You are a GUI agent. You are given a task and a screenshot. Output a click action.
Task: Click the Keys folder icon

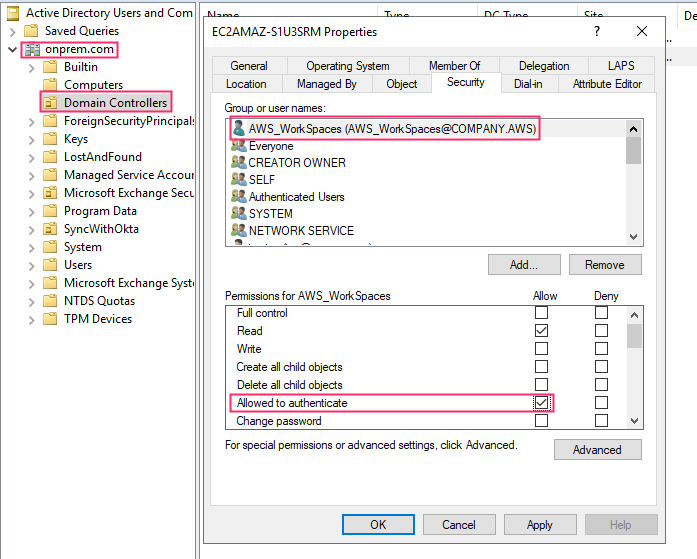click(50, 139)
